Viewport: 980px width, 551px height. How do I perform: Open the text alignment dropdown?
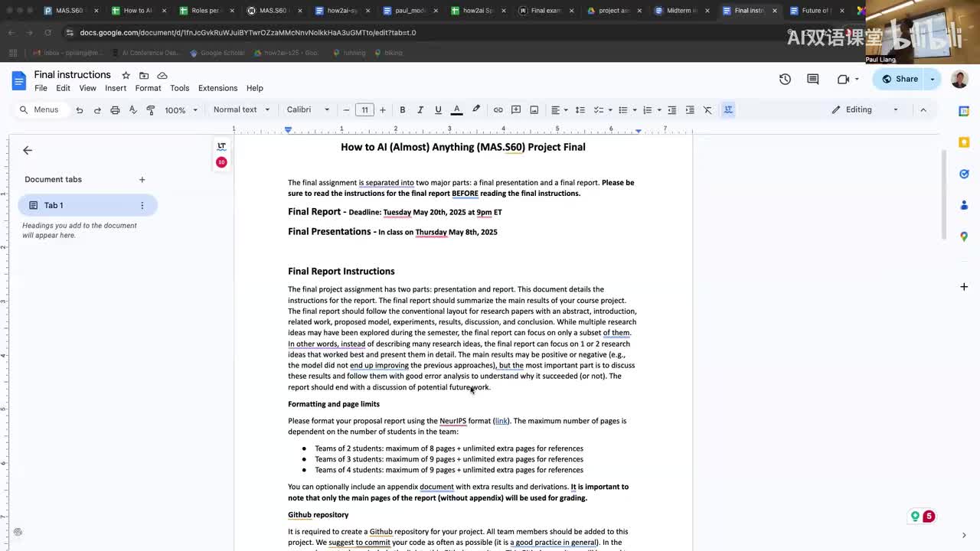coord(560,109)
